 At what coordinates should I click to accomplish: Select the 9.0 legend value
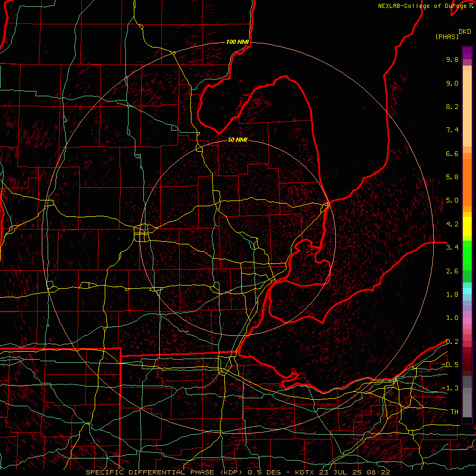coord(452,83)
